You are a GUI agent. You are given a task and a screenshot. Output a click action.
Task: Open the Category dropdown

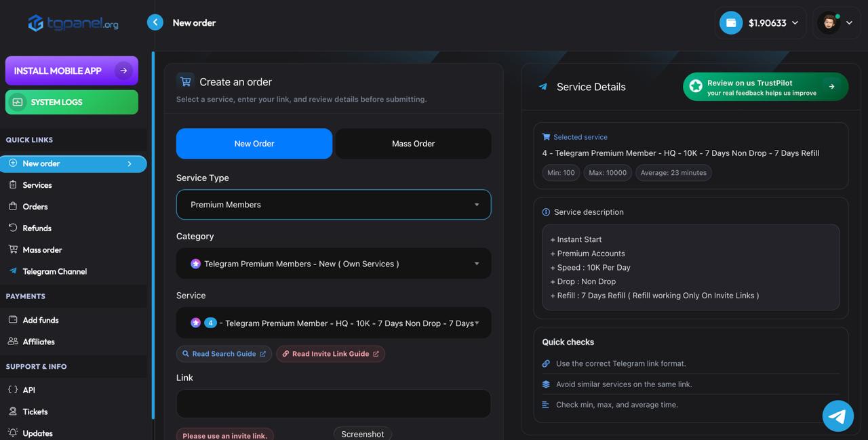(334, 264)
